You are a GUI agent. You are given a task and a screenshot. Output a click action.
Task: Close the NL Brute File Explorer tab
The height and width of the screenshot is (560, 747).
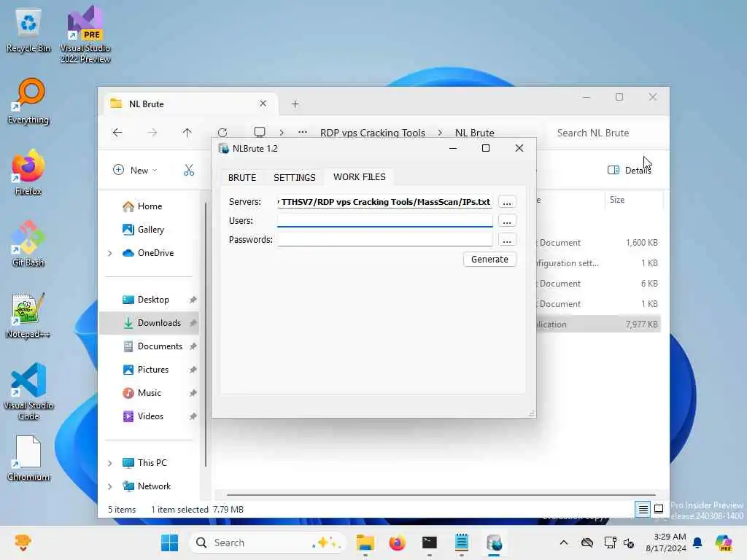(263, 104)
